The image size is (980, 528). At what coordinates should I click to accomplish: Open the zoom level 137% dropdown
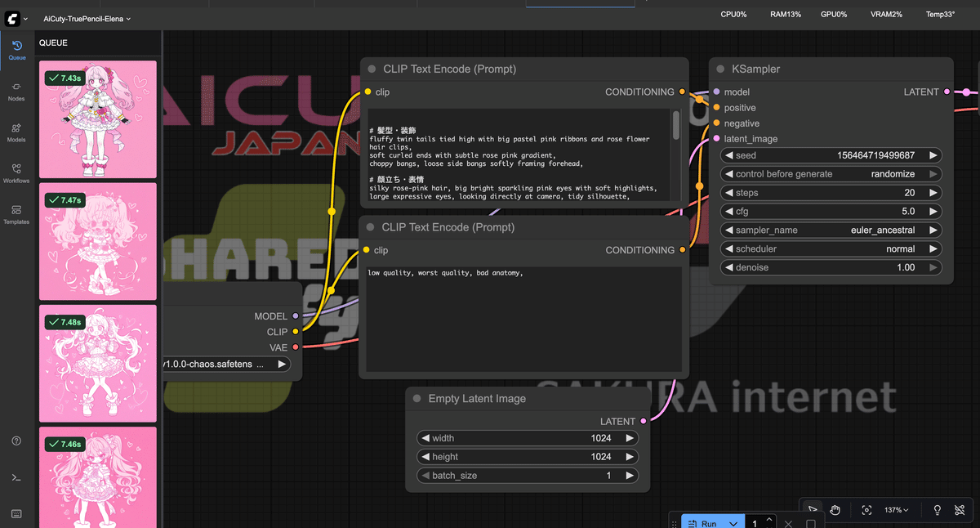click(897, 510)
